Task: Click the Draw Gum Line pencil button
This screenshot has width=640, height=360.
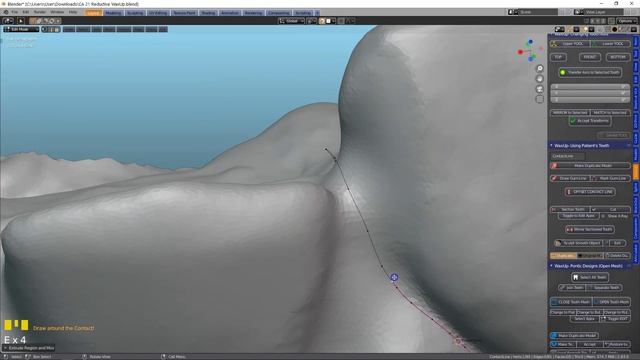Action: tap(569, 178)
